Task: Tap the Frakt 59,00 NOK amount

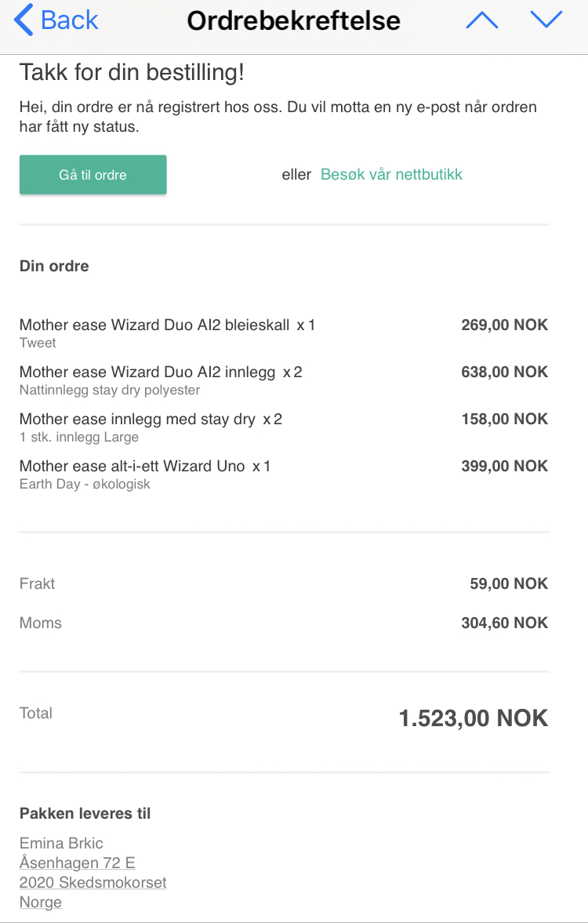Action: pyautogui.click(x=509, y=583)
